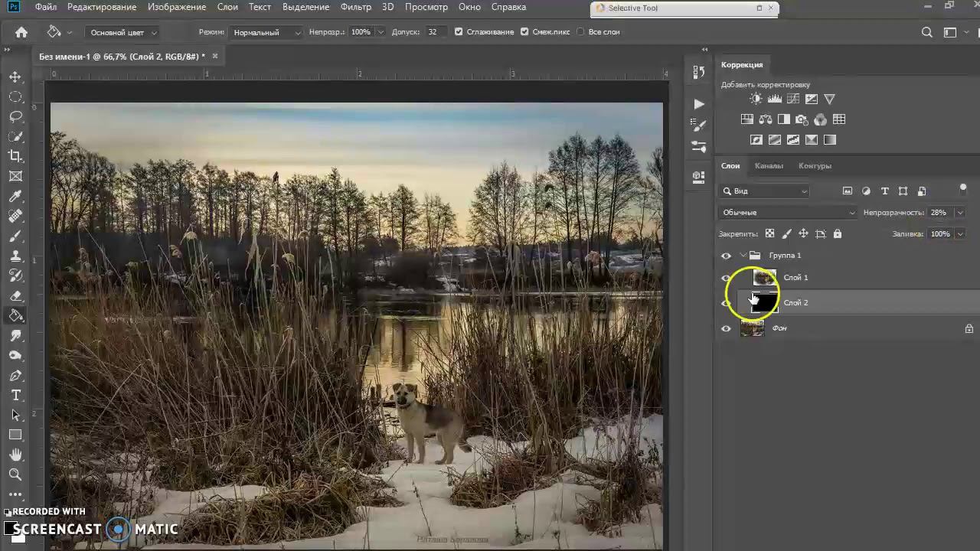Open the Фильтр menu
Viewport: 980px width, 551px height.
point(356,7)
